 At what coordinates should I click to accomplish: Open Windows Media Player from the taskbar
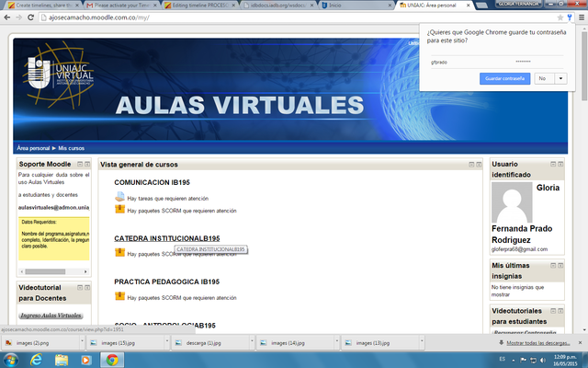pyautogui.click(x=86, y=360)
